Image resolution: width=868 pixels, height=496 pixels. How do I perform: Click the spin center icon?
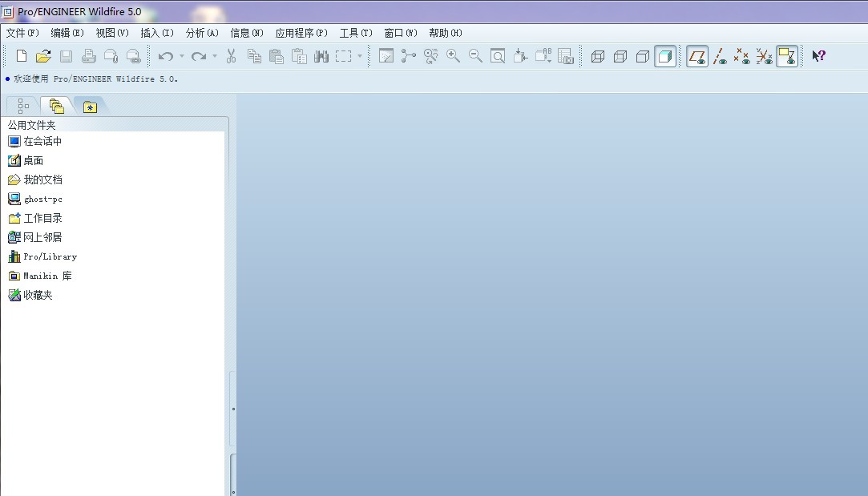click(x=409, y=56)
